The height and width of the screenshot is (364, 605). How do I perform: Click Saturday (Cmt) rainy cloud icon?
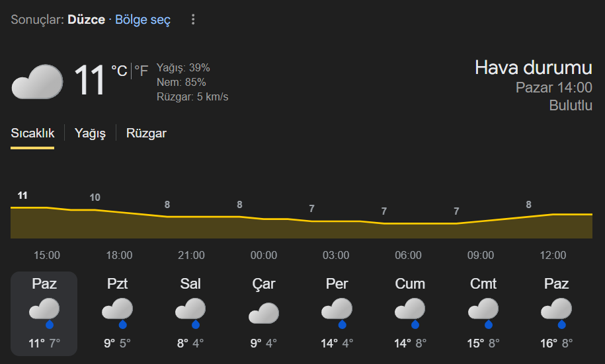click(x=483, y=312)
